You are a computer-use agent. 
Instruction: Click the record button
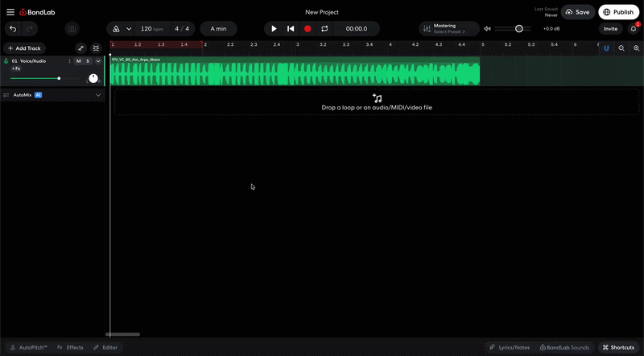pos(308,29)
